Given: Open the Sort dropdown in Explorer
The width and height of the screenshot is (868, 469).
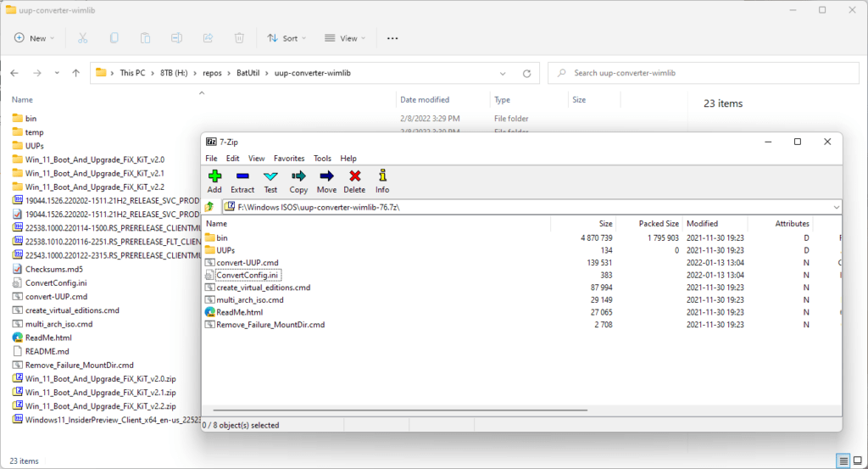Looking at the screenshot, I should [287, 38].
